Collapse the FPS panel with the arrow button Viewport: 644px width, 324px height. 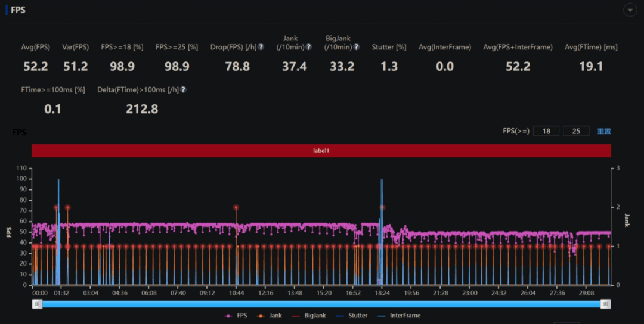tap(630, 10)
